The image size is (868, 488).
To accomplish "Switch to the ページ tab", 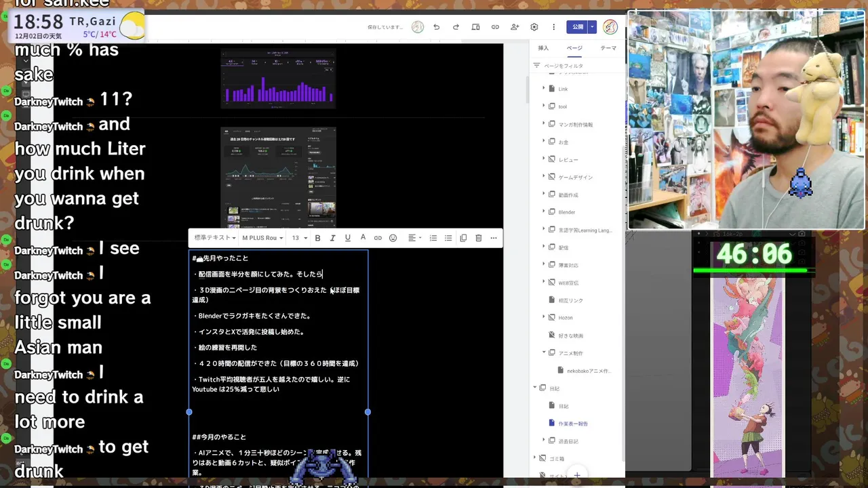I will coord(574,48).
